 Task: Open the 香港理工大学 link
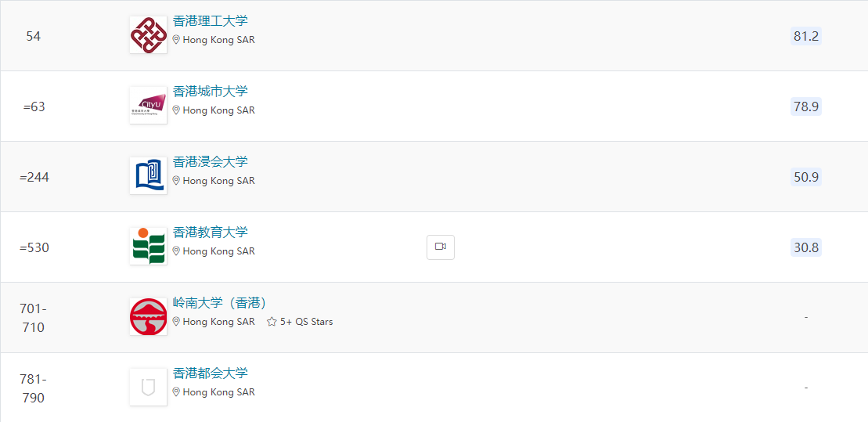click(x=210, y=21)
